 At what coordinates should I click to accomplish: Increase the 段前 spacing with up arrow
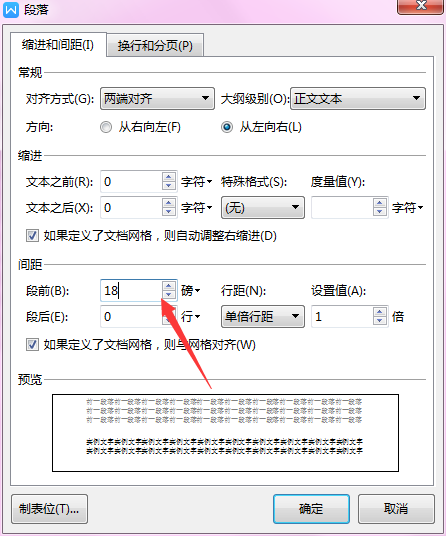point(168,286)
